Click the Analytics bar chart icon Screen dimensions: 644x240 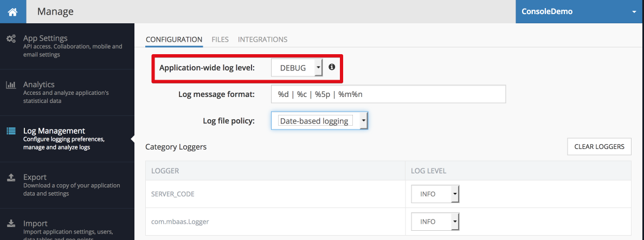(11, 85)
